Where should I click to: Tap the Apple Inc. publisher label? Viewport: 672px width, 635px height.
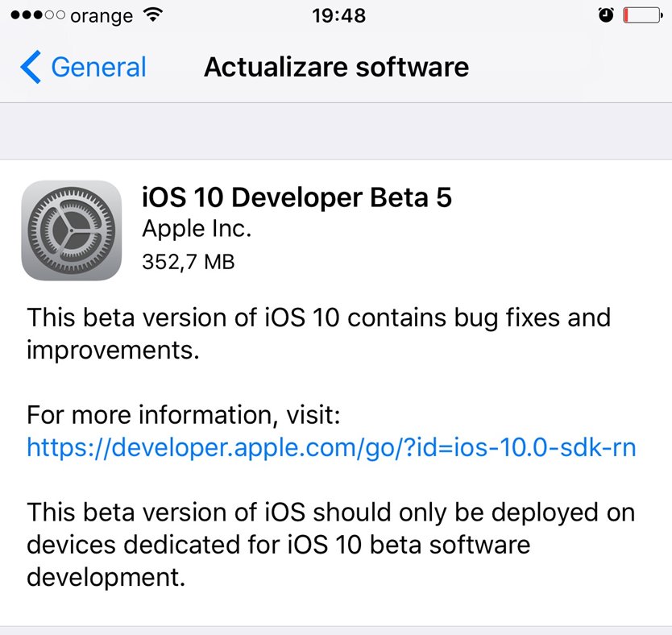pyautogui.click(x=197, y=230)
